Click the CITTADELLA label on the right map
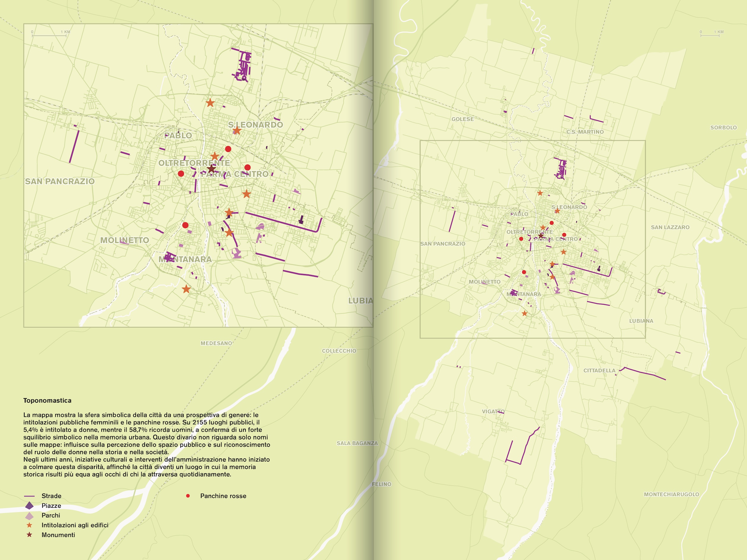The height and width of the screenshot is (560, 747). click(599, 370)
